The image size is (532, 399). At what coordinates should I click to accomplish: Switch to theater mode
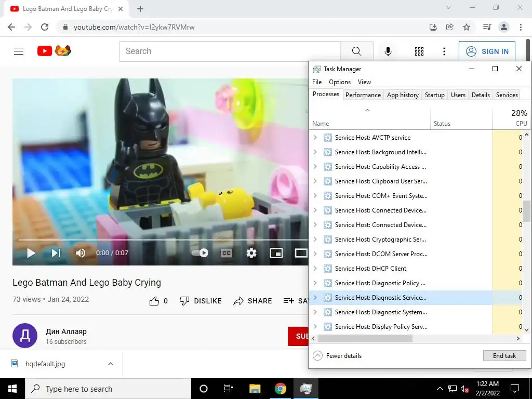click(301, 253)
